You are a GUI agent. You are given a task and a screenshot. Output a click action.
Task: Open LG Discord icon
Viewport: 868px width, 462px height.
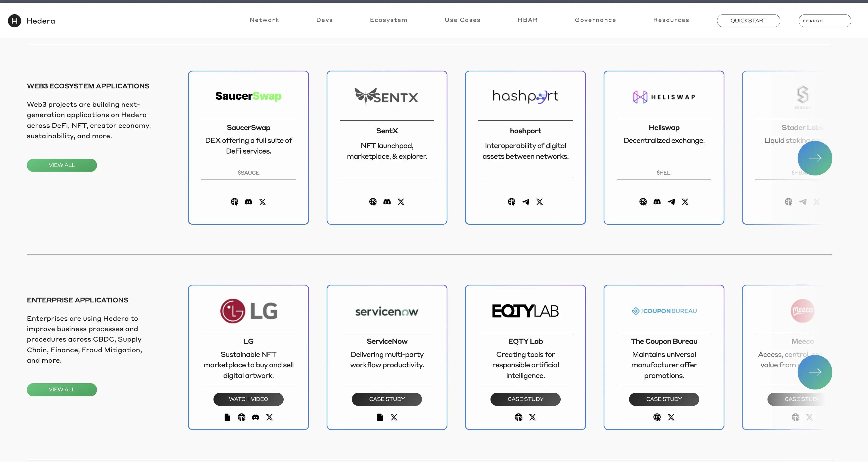[x=255, y=417]
